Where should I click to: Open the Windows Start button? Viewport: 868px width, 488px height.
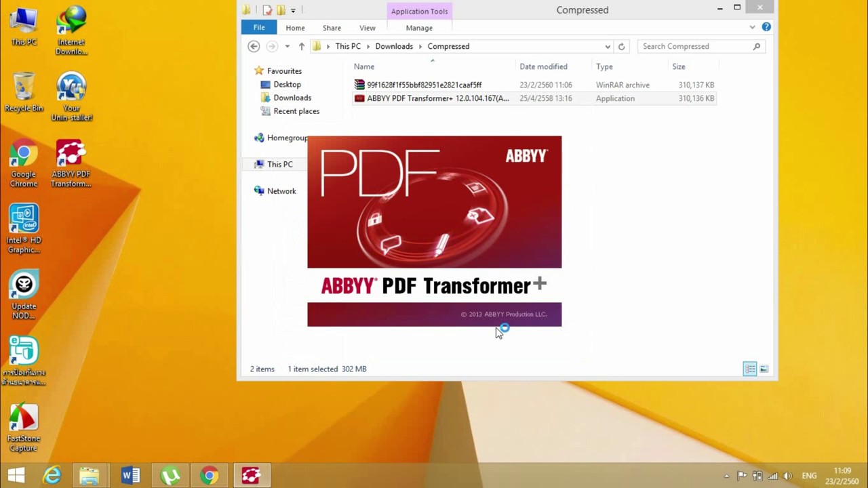pyautogui.click(x=16, y=476)
